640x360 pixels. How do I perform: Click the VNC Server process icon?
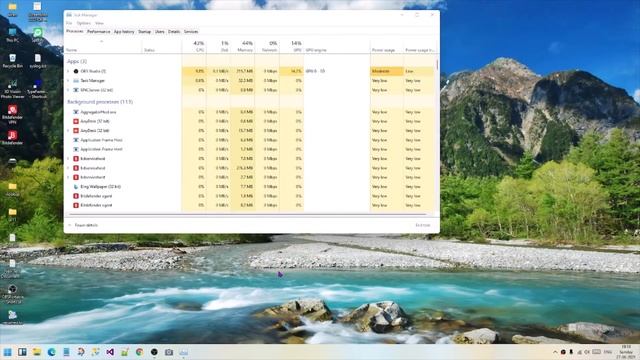pos(76,90)
